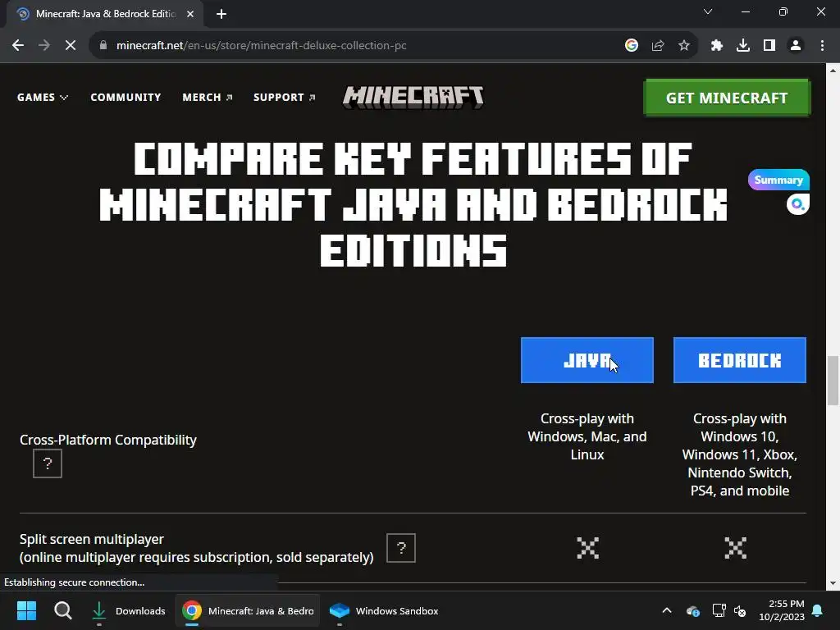Click the GET MINECRAFT button
The width and height of the screenshot is (840, 630).
[x=727, y=98]
